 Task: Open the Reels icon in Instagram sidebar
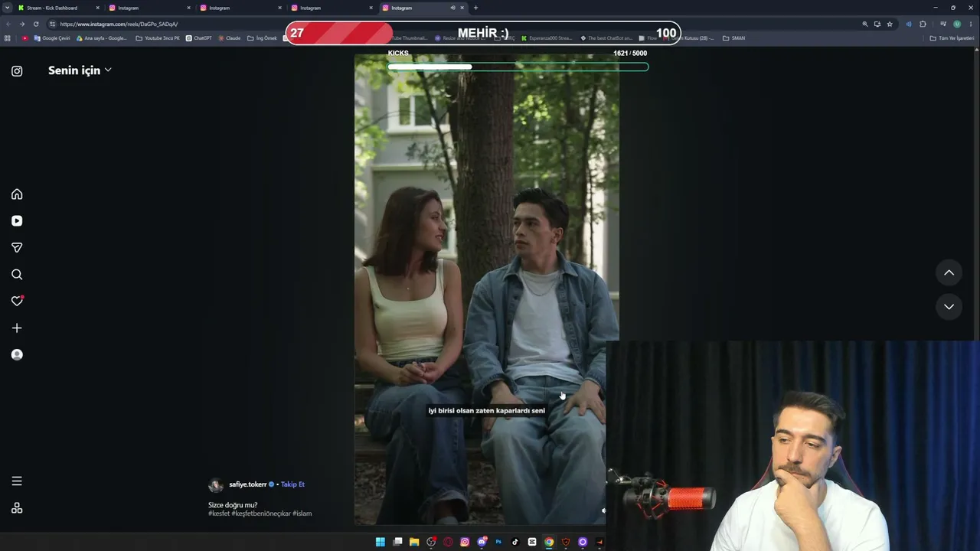(17, 221)
